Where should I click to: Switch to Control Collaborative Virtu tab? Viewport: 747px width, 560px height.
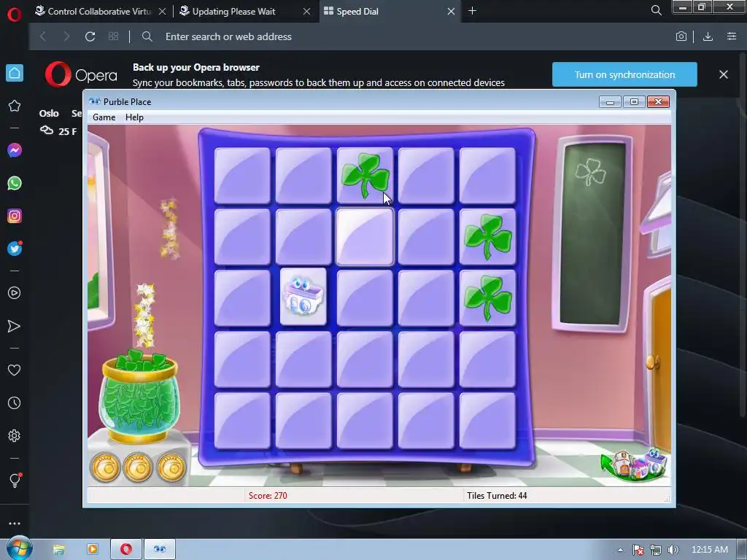pyautogui.click(x=99, y=11)
